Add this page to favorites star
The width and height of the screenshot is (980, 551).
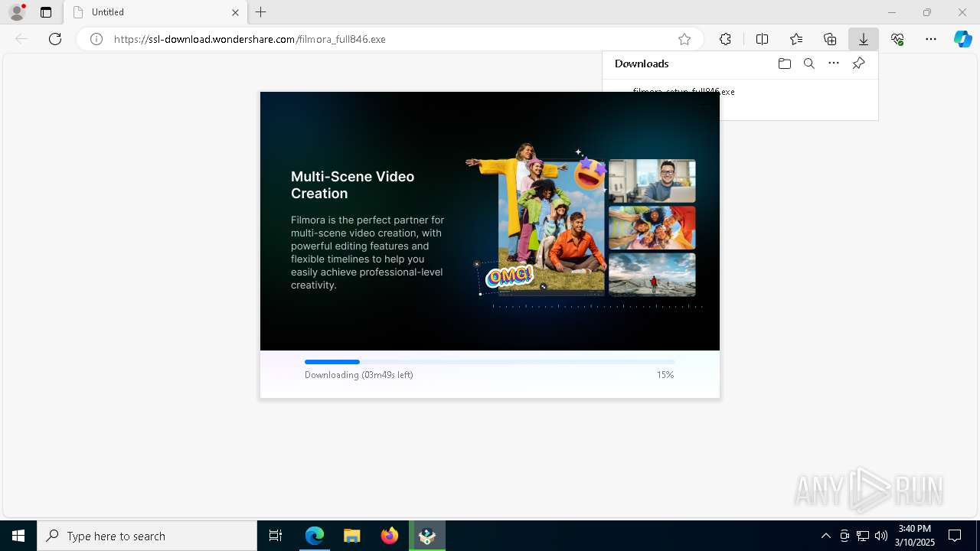click(684, 39)
